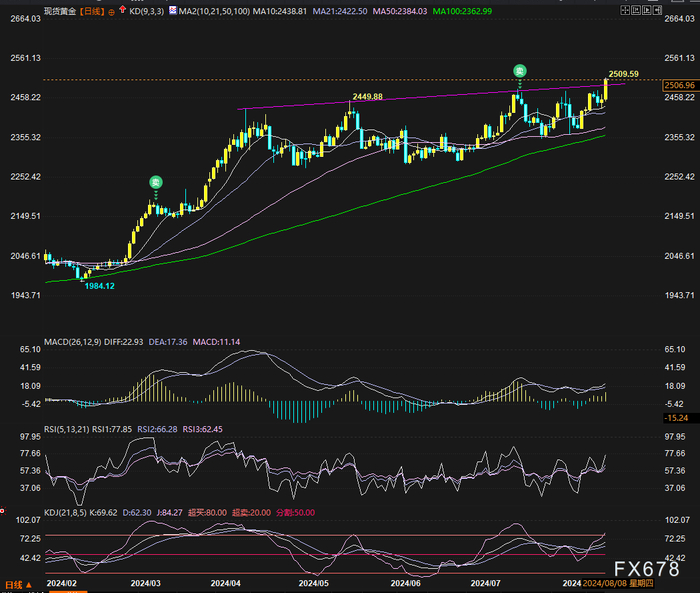The image size is (700, 593).
Task: Click the green 卖 marker at the July peak
Action: (x=519, y=69)
